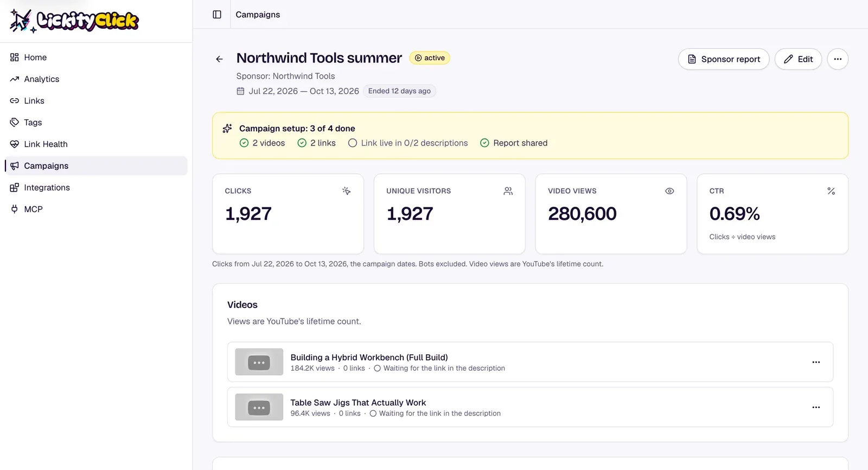Click the 0.69% CTR value
Viewport: 868px width, 470px height.
click(x=735, y=214)
